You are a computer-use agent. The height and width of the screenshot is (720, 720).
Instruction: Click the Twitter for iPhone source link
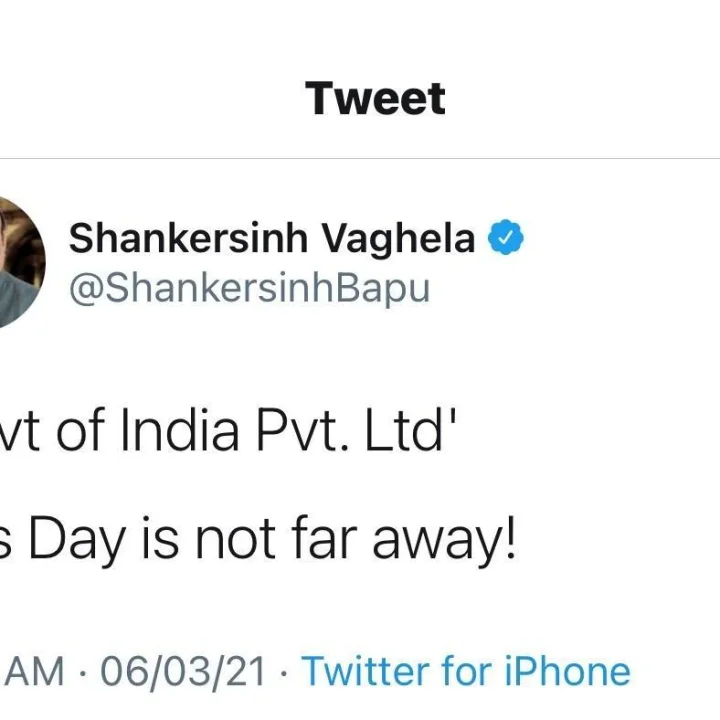pos(466,671)
